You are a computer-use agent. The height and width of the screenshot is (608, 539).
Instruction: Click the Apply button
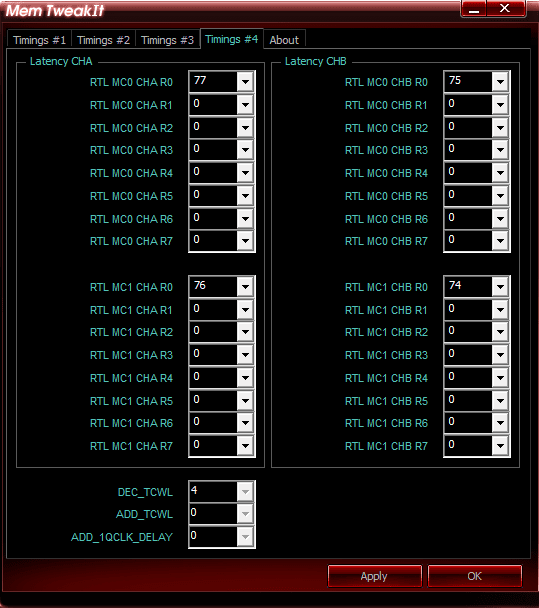tap(374, 576)
